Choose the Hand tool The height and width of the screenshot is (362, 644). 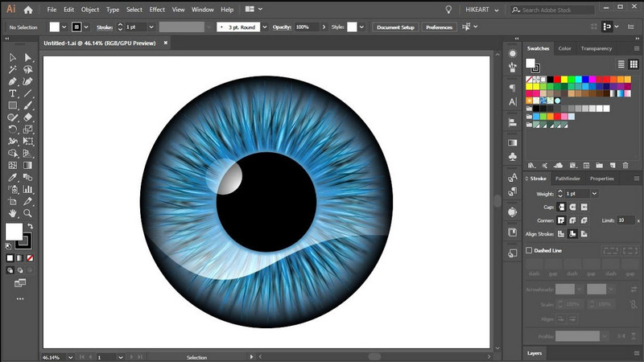[13, 213]
